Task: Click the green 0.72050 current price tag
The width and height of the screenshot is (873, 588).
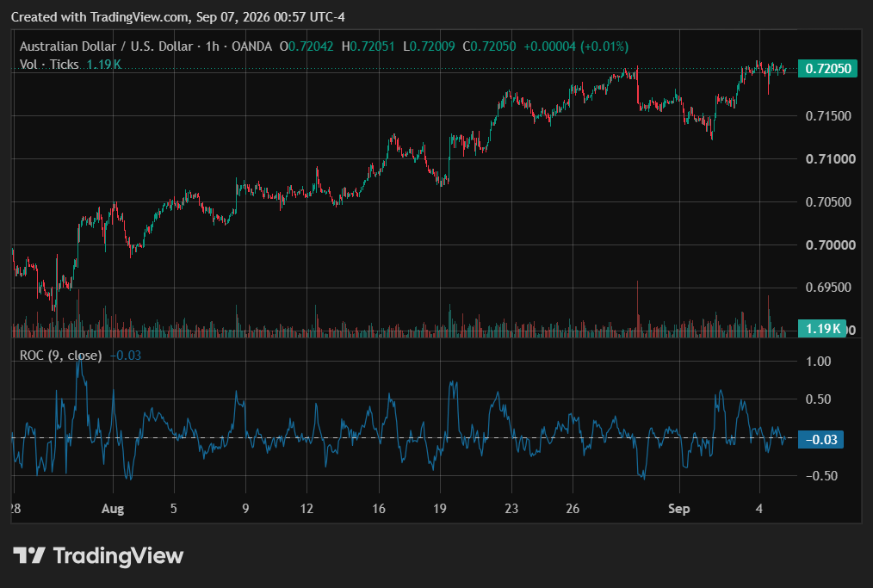Action: [x=827, y=69]
